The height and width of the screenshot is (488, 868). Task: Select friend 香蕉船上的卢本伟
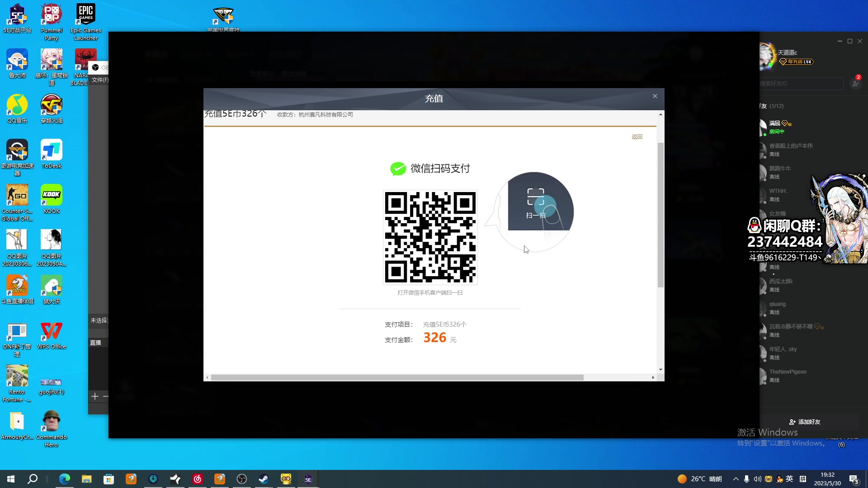[x=809, y=150]
